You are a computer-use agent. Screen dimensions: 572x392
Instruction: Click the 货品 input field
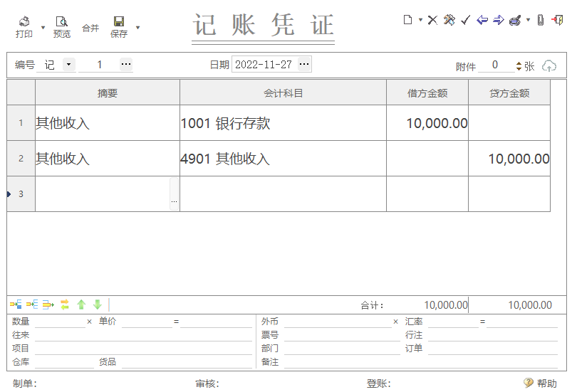coord(187,362)
